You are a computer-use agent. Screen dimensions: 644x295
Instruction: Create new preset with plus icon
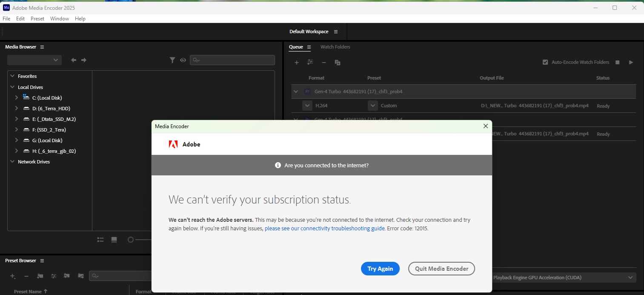13,276
